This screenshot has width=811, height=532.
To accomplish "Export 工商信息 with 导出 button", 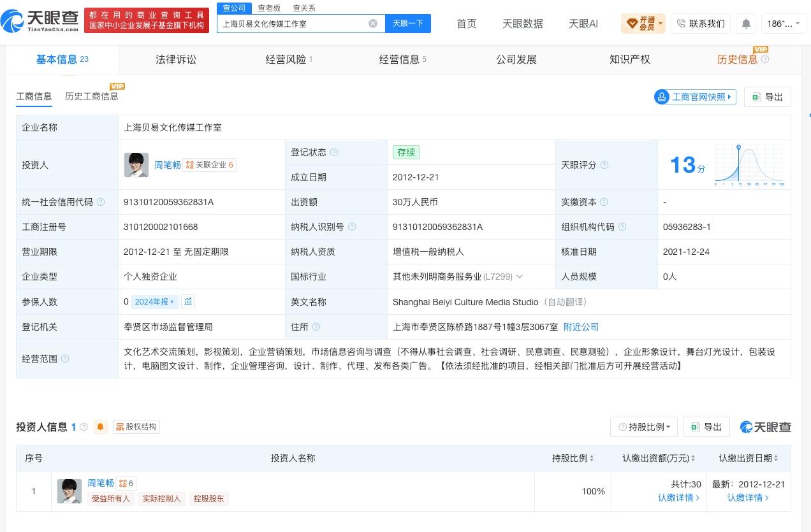I will (768, 97).
